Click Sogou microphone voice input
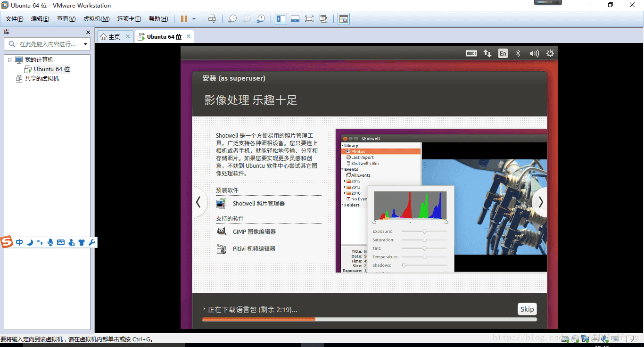Image resolution: width=644 pixels, height=347 pixels. pos(50,242)
